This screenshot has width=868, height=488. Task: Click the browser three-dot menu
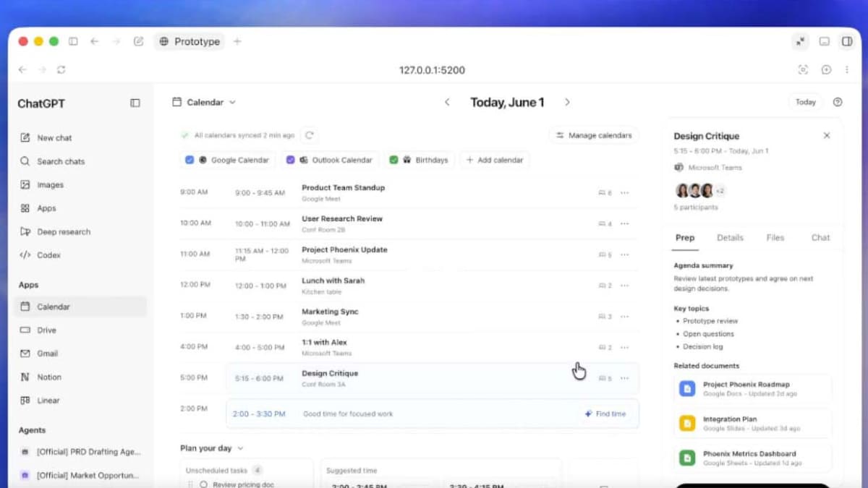point(847,70)
